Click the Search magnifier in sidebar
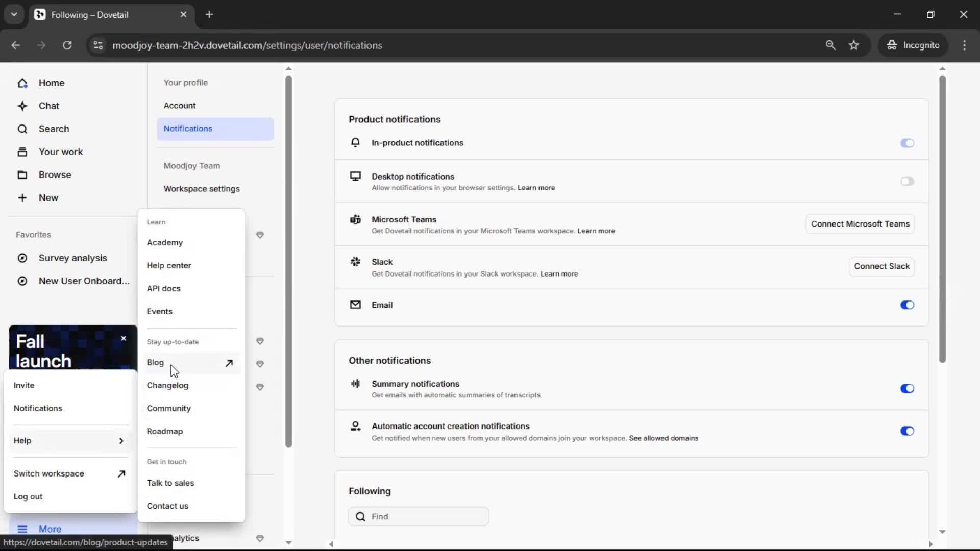The image size is (980, 551). pos(22,129)
